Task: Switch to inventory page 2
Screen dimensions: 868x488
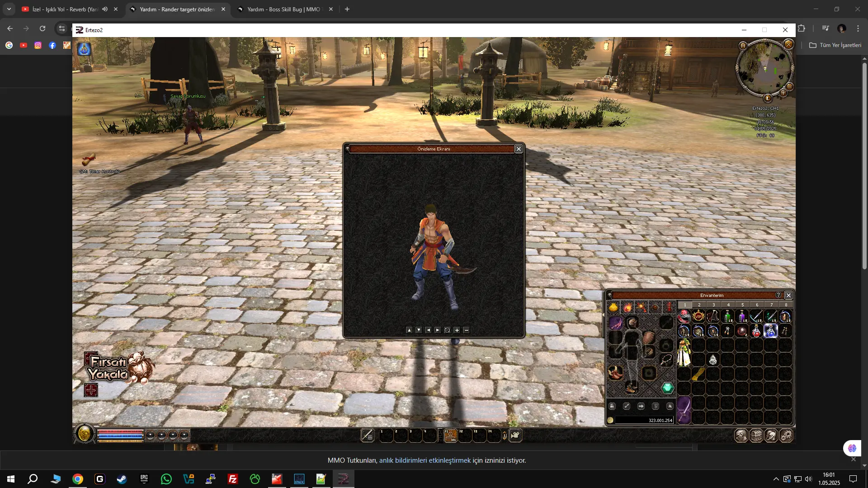Action: (x=699, y=305)
